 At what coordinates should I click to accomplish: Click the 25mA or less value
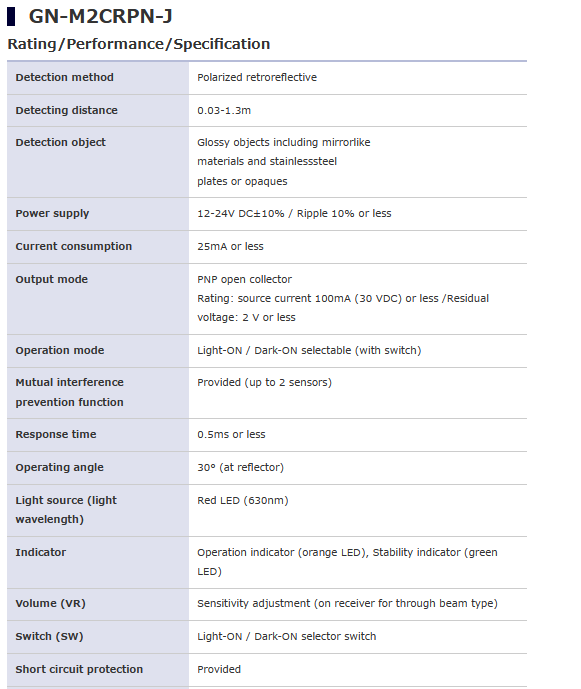[x=230, y=247]
